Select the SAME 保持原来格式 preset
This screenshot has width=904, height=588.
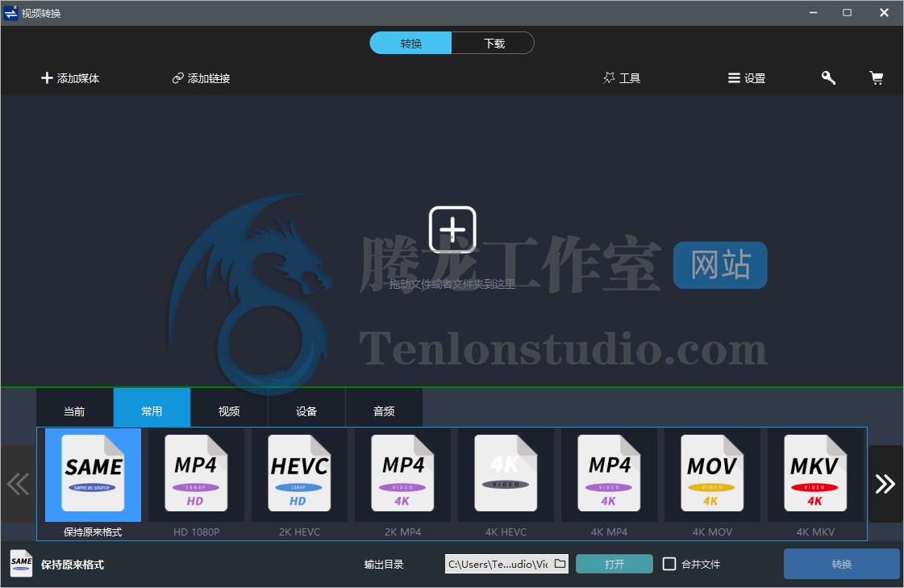pos(93,483)
